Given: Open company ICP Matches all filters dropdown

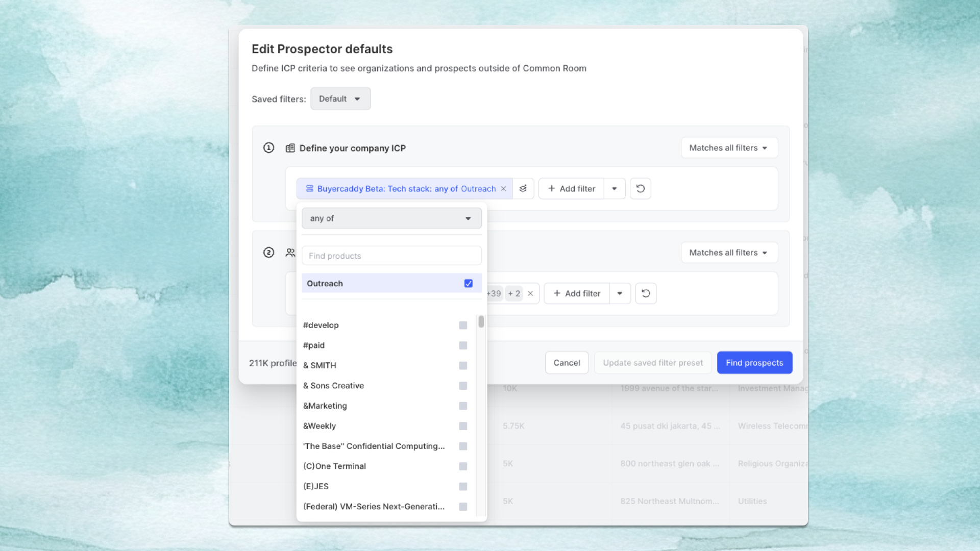Looking at the screenshot, I should pos(728,148).
